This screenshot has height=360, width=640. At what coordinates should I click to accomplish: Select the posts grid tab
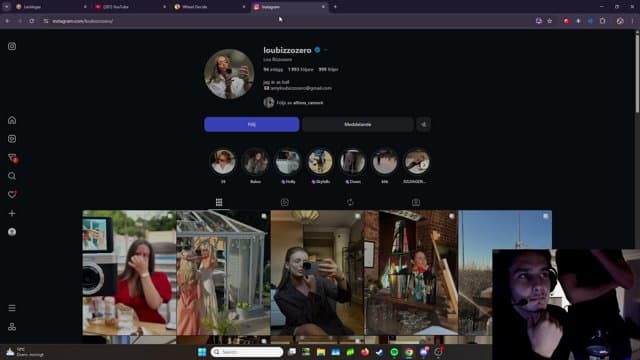219,202
